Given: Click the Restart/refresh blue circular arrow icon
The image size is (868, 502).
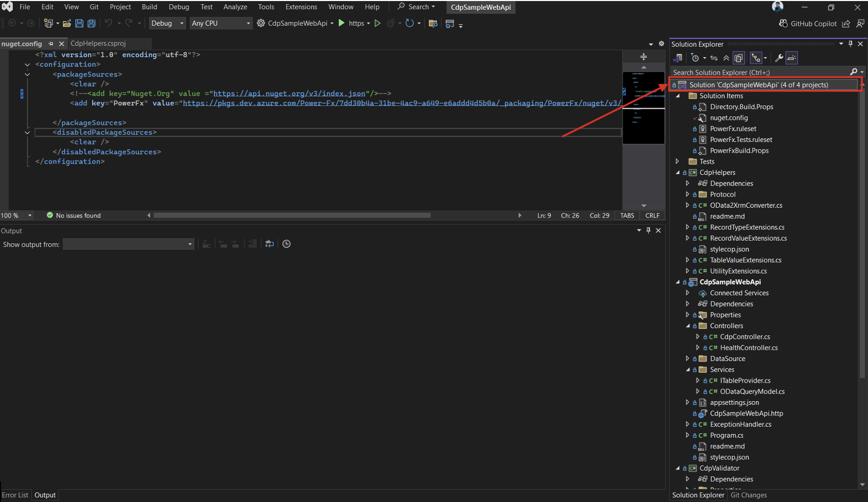Looking at the screenshot, I should click(409, 23).
